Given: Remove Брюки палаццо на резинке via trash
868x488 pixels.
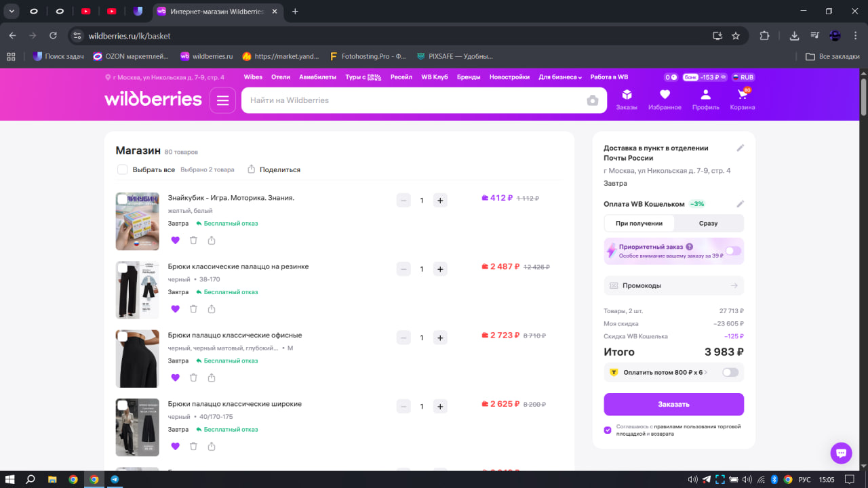Looking at the screenshot, I should pyautogui.click(x=193, y=309).
